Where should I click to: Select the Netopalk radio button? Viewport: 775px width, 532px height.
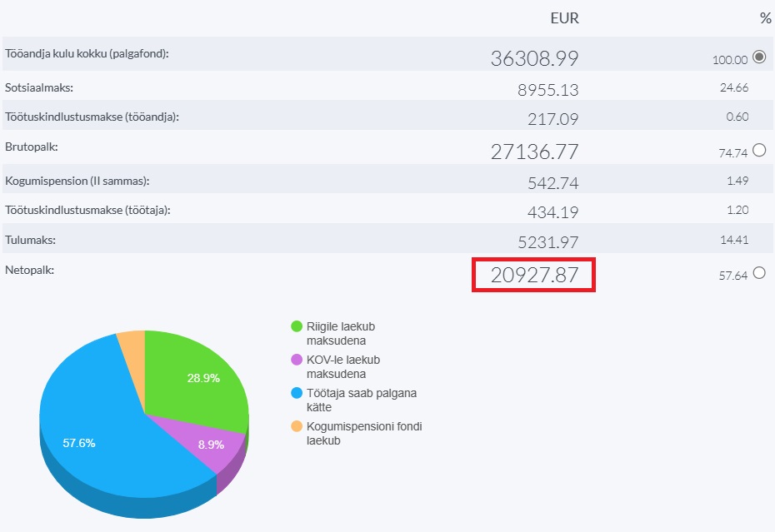[x=758, y=272]
